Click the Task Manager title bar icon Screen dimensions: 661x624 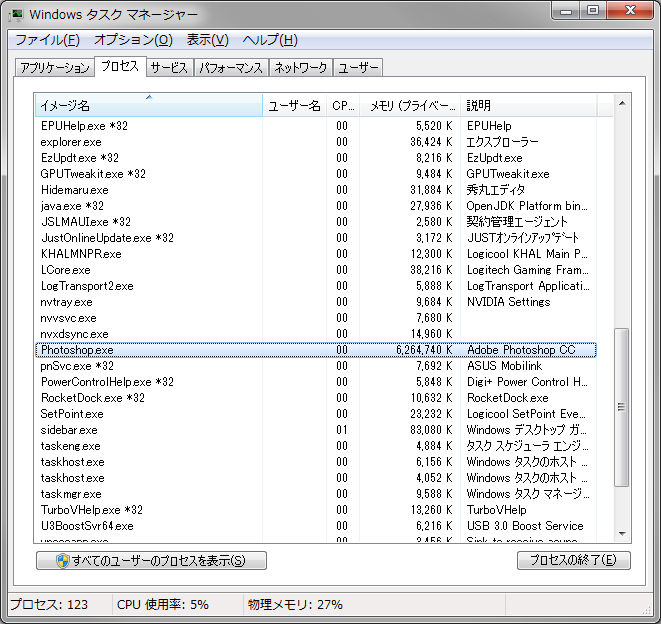16,15
